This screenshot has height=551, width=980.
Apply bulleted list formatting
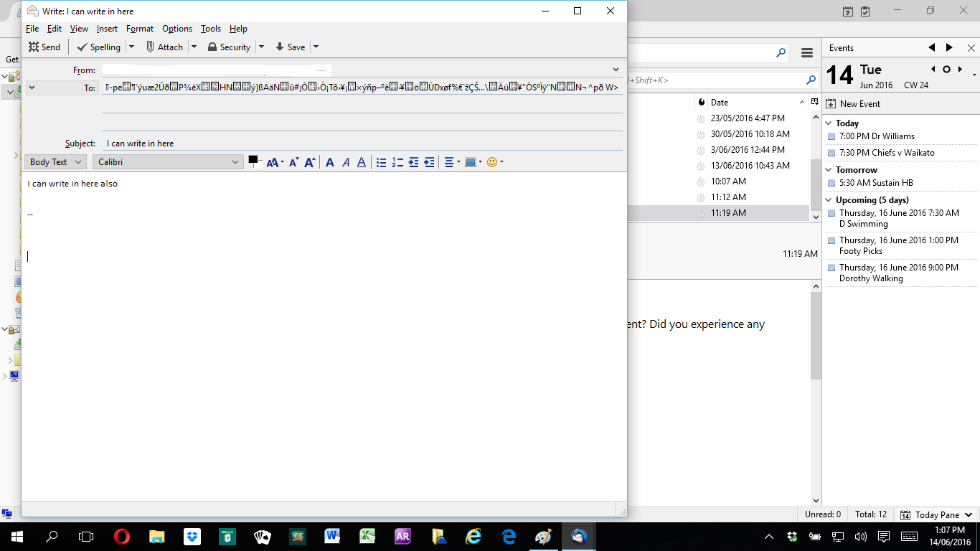point(382,163)
